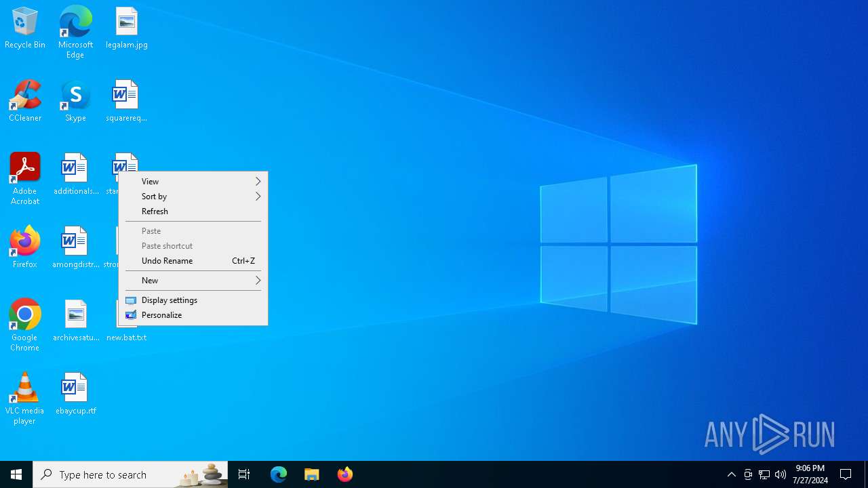Select the new.bat.txt file
Image resolution: width=868 pixels, height=488 pixels.
127,337
